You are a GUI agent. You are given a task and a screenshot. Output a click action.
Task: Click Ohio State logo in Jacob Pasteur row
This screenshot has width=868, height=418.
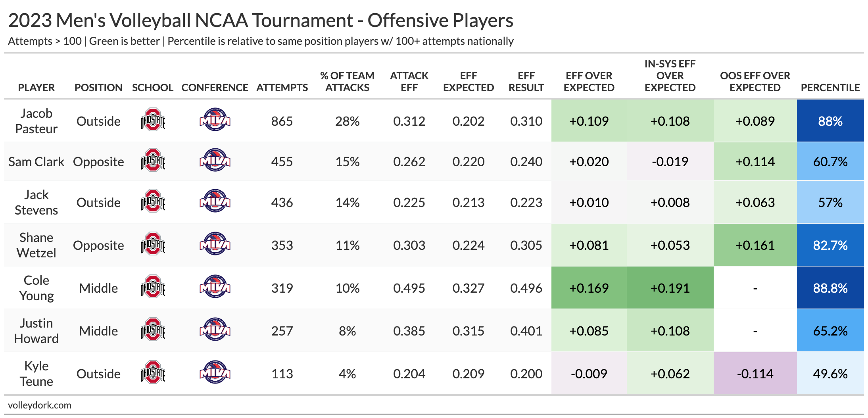(x=153, y=120)
